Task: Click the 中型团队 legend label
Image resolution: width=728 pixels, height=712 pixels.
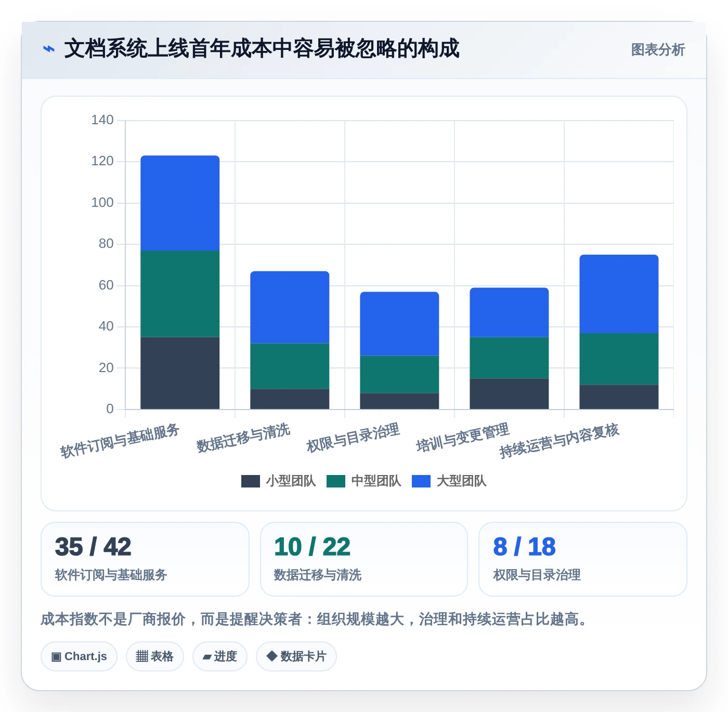Action: tap(376, 481)
